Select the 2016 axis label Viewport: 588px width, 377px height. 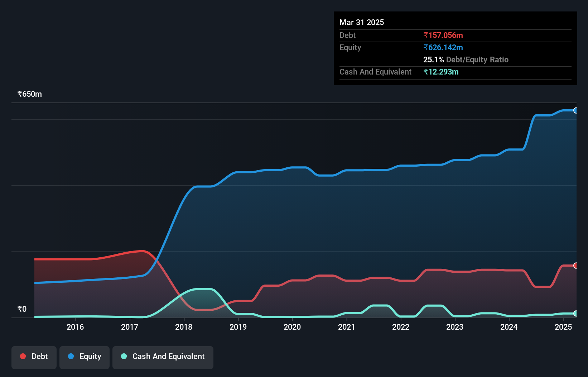point(75,327)
